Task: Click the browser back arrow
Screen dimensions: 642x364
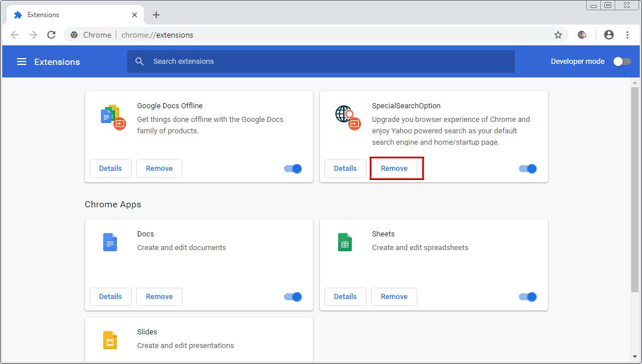Action: coord(15,35)
